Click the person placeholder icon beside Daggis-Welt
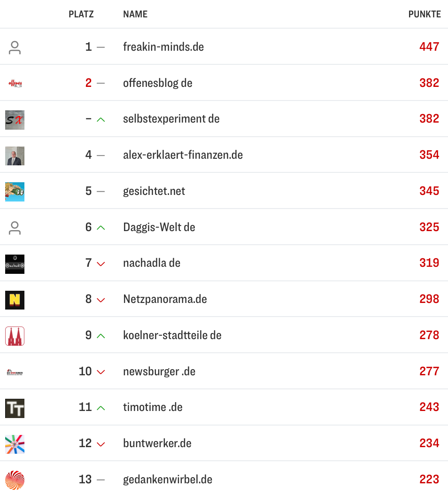The height and width of the screenshot is (496, 448). [15, 228]
